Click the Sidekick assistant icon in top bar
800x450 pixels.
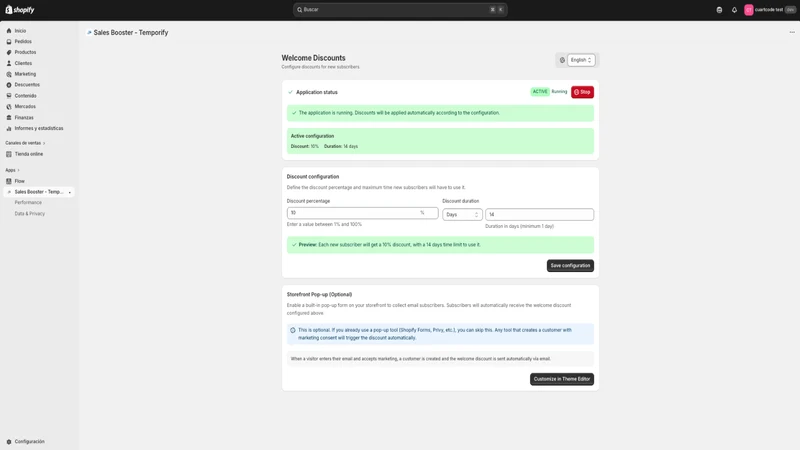pos(719,10)
